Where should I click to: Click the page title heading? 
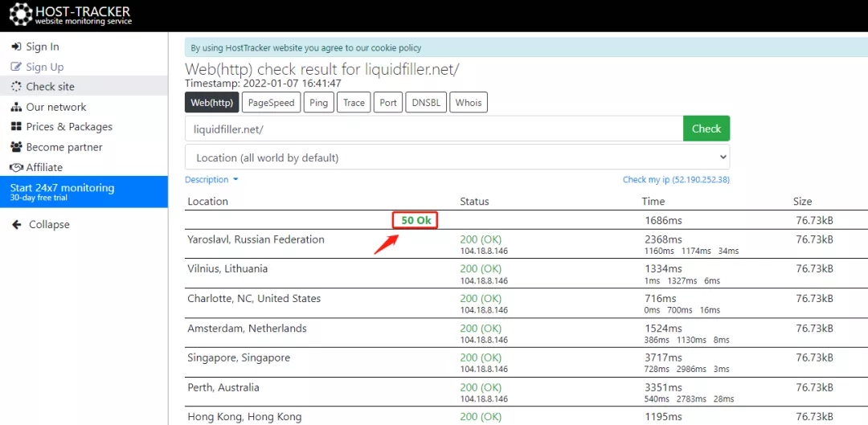[322, 70]
